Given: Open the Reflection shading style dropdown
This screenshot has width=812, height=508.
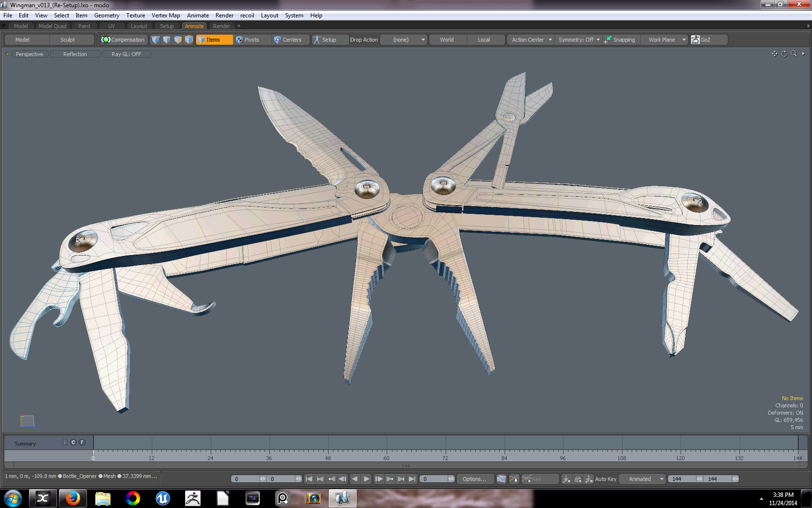Looking at the screenshot, I should point(75,54).
